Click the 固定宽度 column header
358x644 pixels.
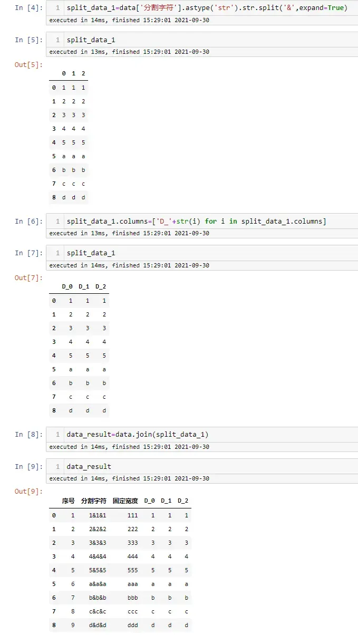coord(125,501)
